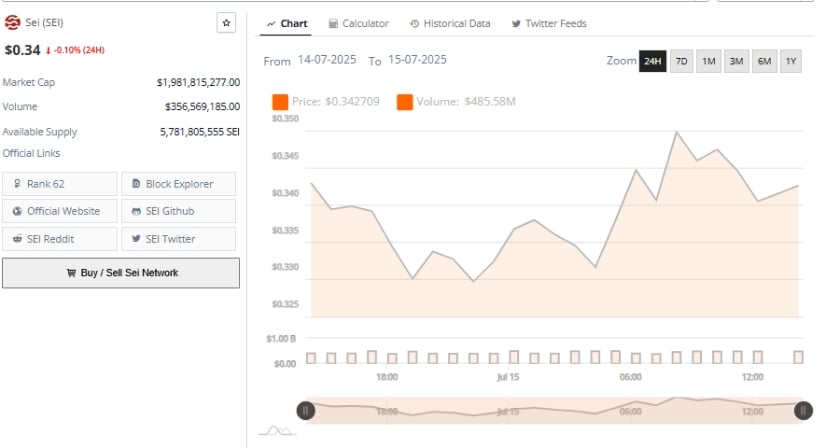Screen dimensions: 825x448
Task: Select the 1M zoom range
Action: coord(709,61)
